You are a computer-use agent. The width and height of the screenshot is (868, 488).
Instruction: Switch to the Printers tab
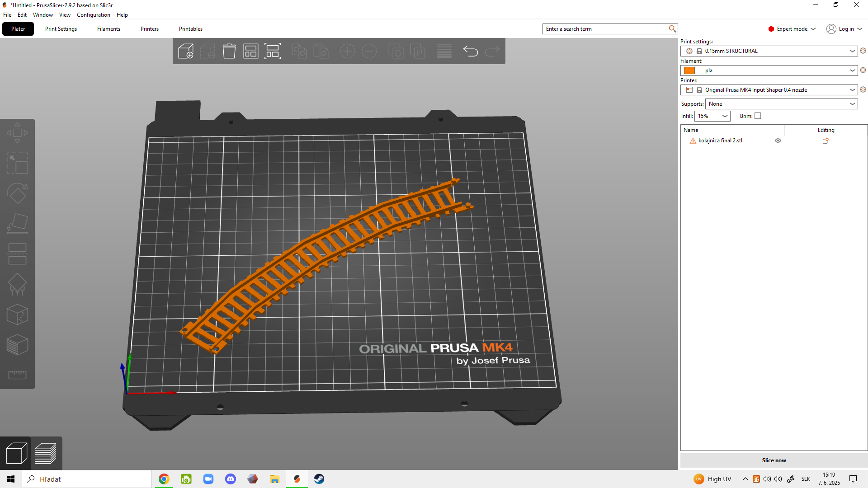tap(150, 29)
